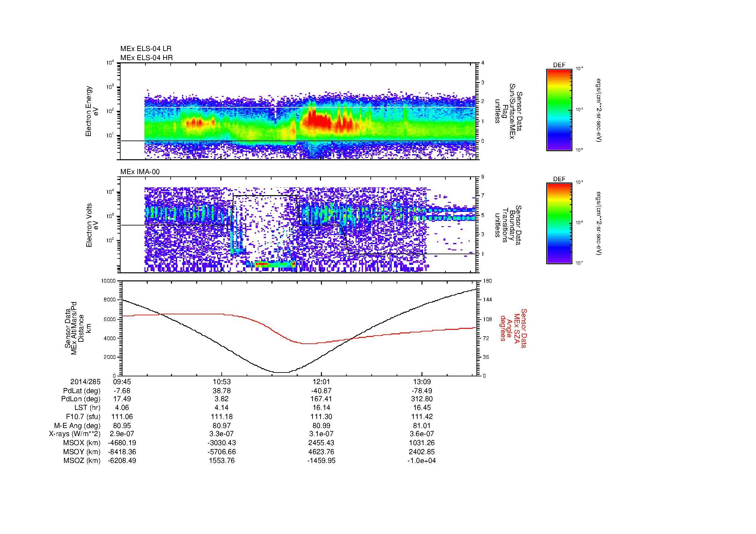Click MSOZ value '-6208.49'

point(122,461)
